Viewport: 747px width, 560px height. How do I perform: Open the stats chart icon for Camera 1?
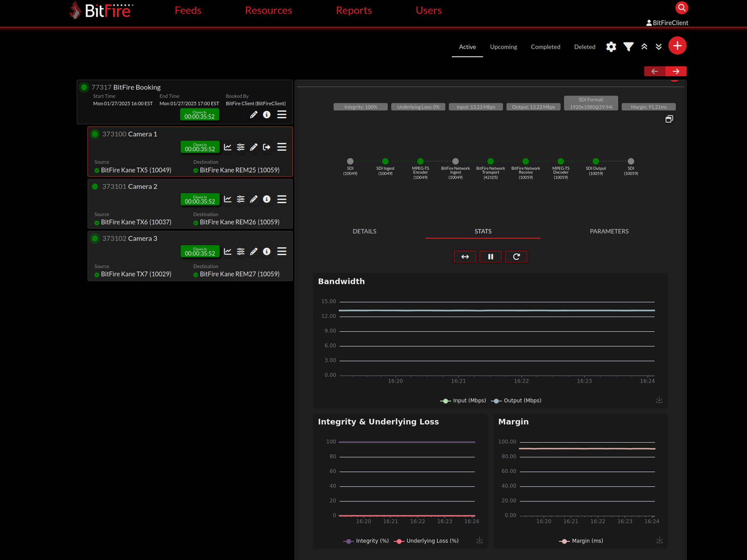pos(227,147)
